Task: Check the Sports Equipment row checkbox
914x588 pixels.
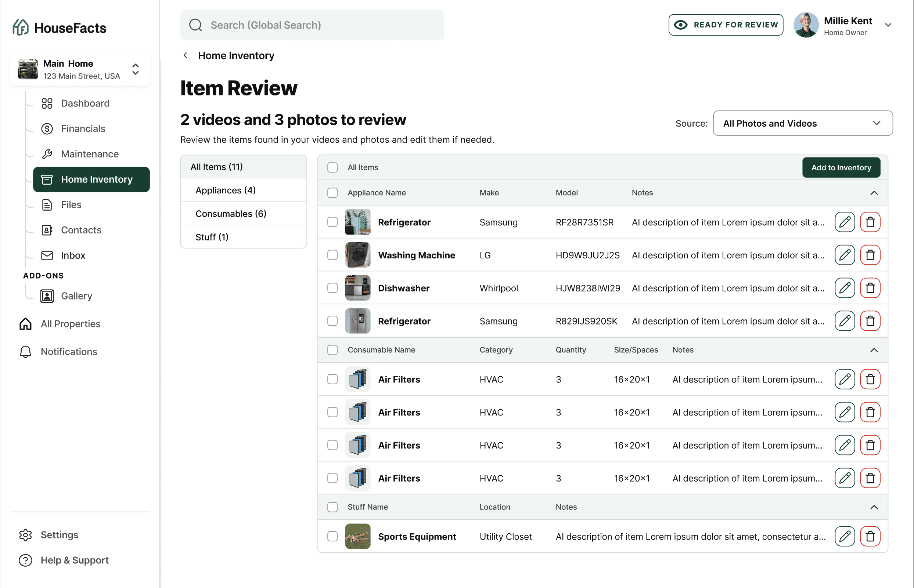Action: (x=332, y=536)
